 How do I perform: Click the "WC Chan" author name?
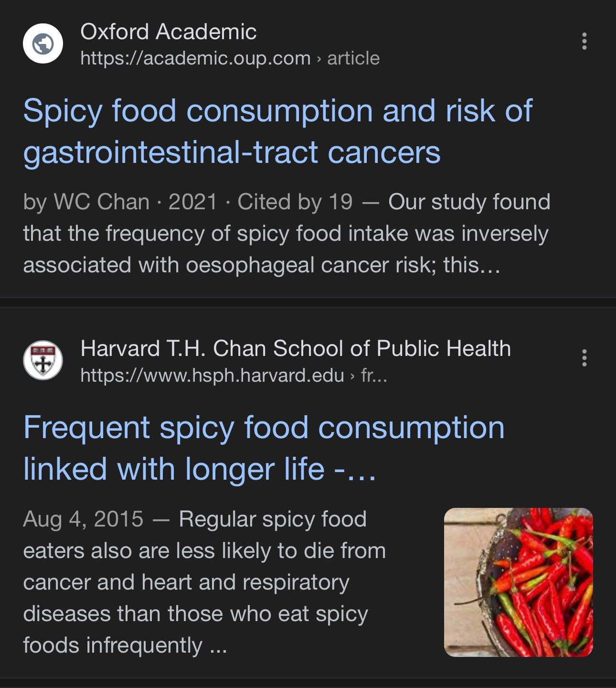(101, 202)
